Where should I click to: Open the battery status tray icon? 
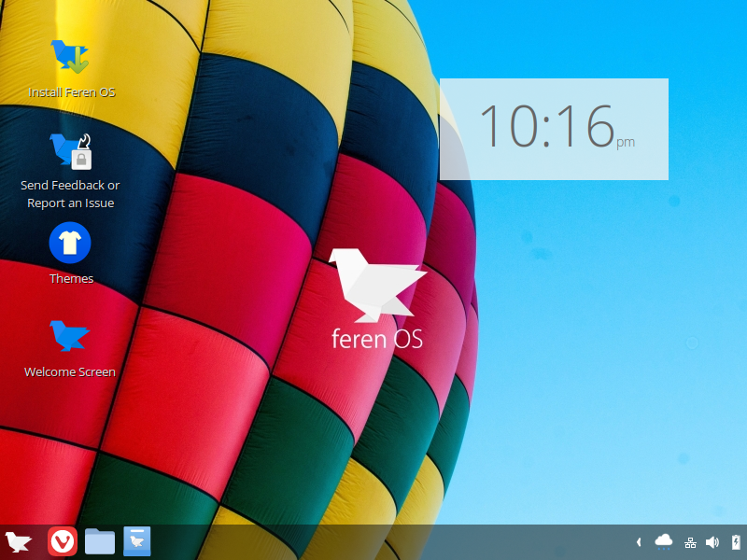coord(736,542)
